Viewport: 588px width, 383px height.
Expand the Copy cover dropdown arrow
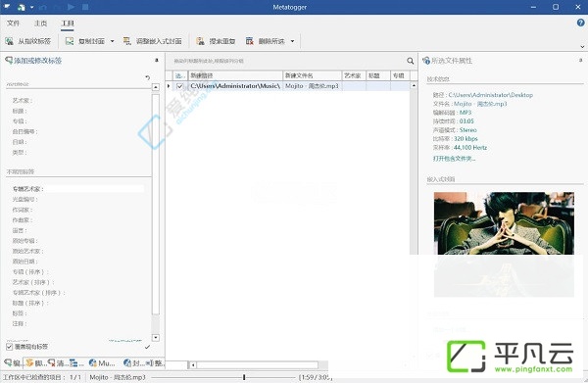pyautogui.click(x=112, y=41)
